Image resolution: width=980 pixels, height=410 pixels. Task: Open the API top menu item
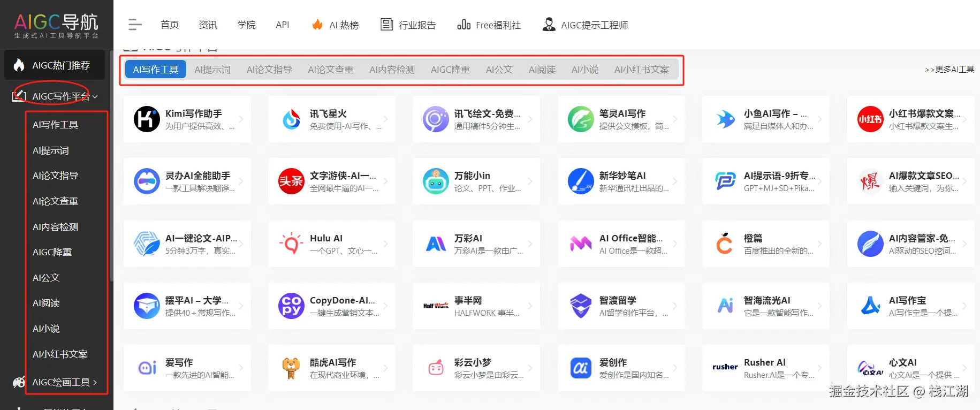(x=283, y=25)
